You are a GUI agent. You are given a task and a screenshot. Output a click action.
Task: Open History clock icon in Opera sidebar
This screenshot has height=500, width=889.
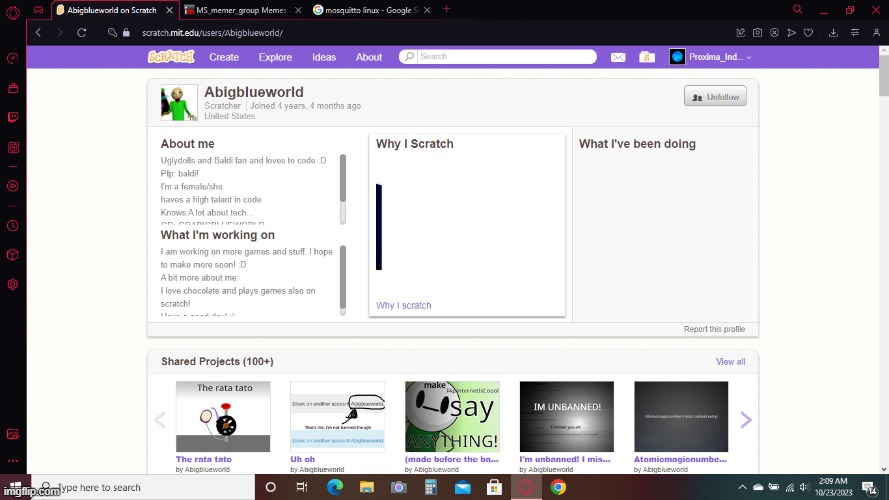[12, 226]
